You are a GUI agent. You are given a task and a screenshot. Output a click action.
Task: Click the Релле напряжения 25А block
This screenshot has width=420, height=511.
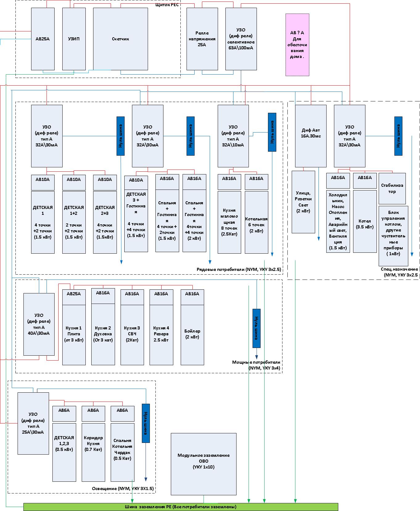pyautogui.click(x=202, y=39)
